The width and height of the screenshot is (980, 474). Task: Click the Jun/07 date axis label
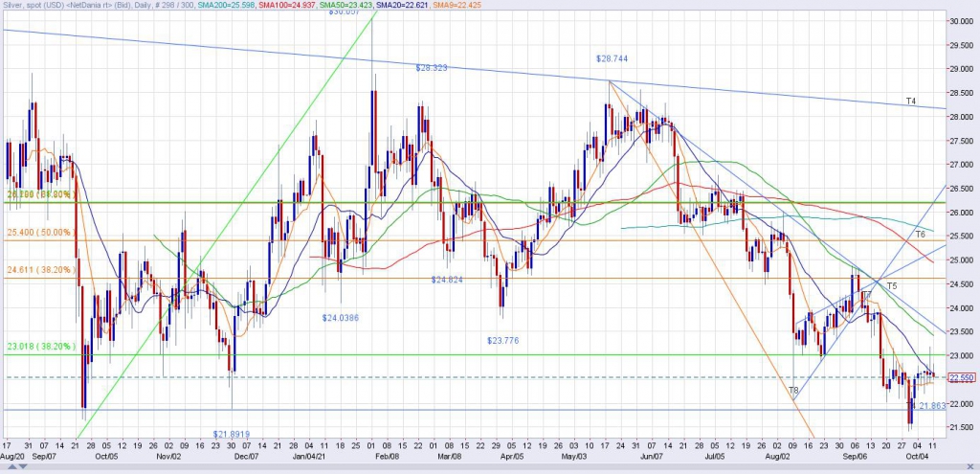[x=651, y=457]
